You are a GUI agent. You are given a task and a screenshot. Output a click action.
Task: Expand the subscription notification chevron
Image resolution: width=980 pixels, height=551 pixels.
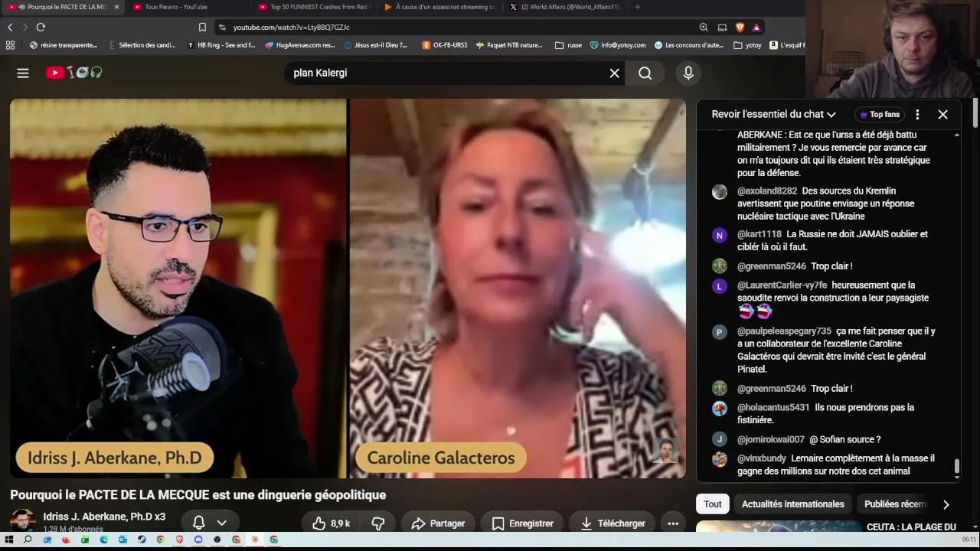point(222,523)
